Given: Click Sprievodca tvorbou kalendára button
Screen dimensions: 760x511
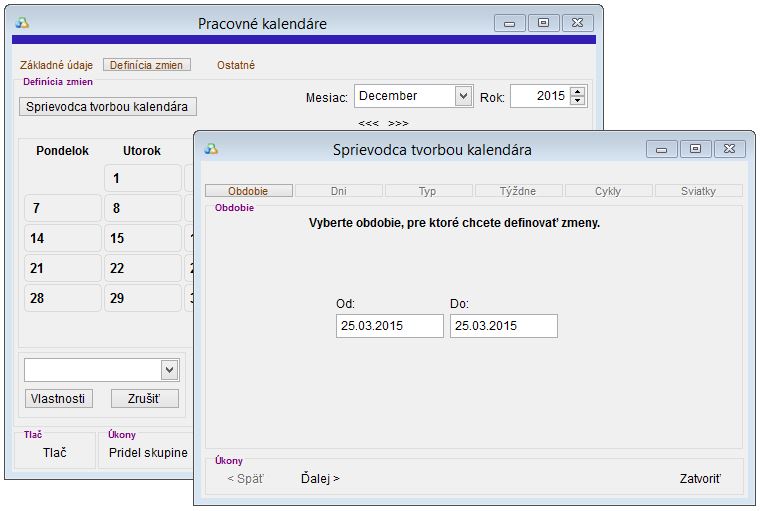Looking at the screenshot, I should [x=108, y=107].
